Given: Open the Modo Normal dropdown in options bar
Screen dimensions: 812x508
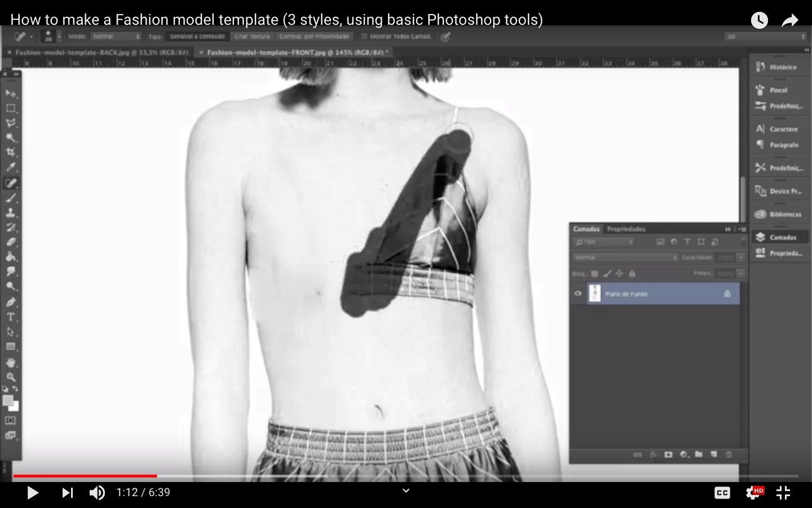Looking at the screenshot, I should pyautogui.click(x=116, y=37).
